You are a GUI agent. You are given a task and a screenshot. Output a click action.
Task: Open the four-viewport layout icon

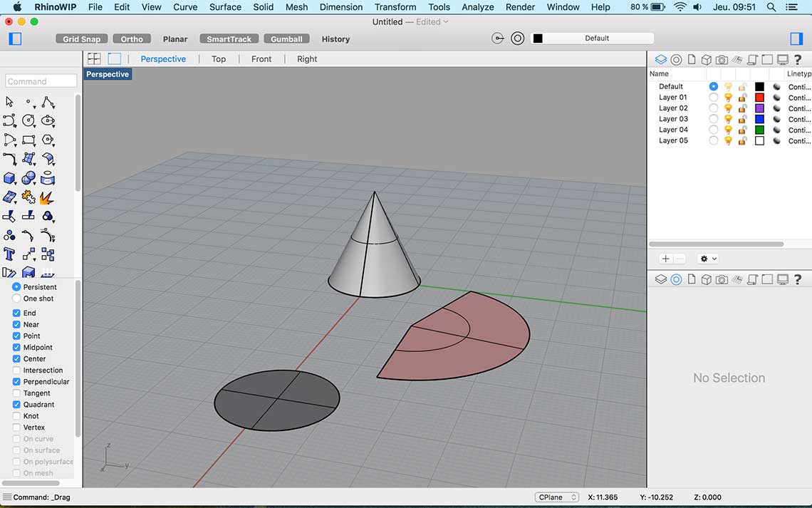click(x=94, y=58)
